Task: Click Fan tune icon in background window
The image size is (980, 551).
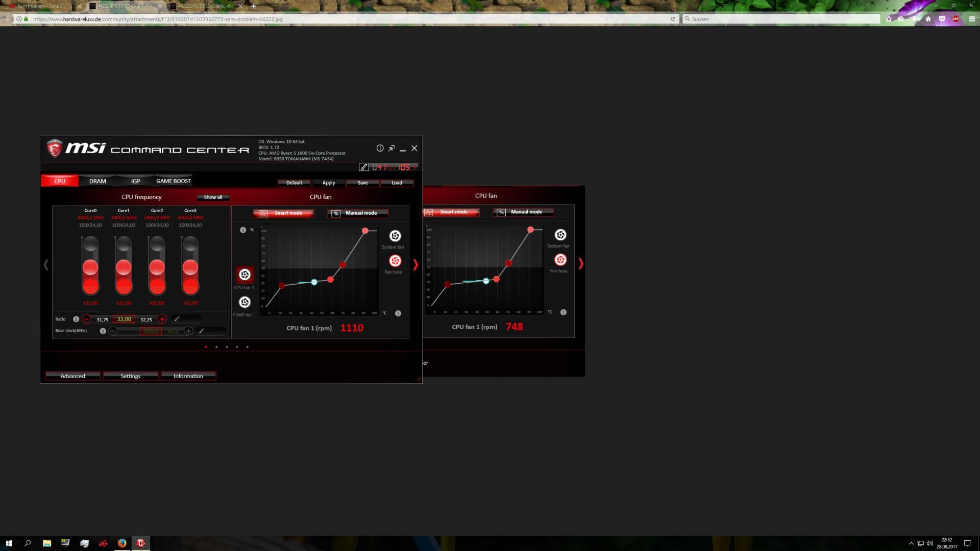Action: click(560, 260)
